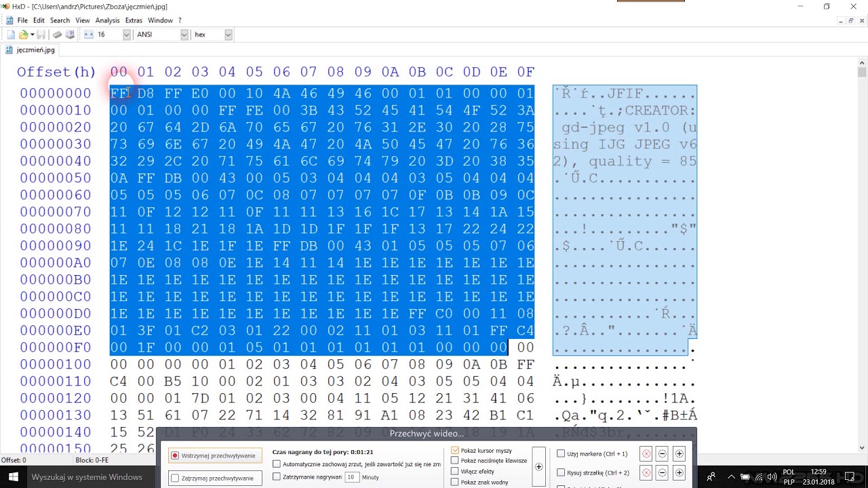Uncheck Pokaż kursor myszy checkbox

(455, 450)
